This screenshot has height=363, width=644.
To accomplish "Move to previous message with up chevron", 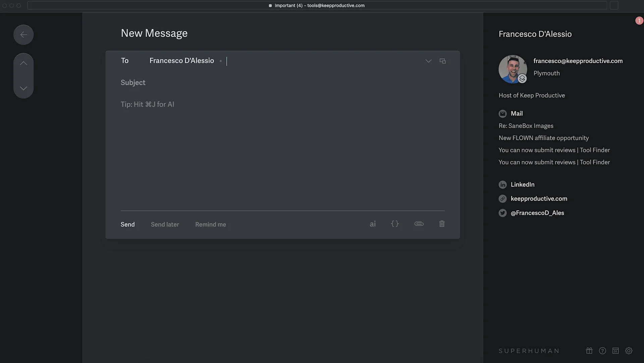I will [x=23, y=63].
